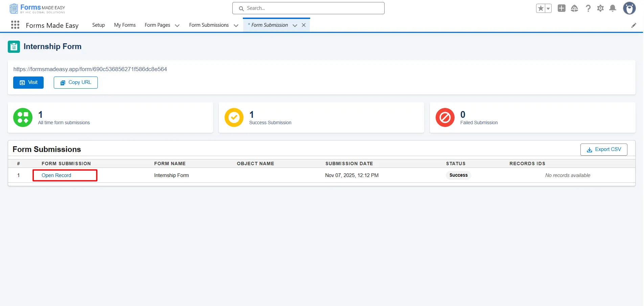Open the global actions plus icon
Image resolution: width=644 pixels, height=306 pixels.
point(561,8)
